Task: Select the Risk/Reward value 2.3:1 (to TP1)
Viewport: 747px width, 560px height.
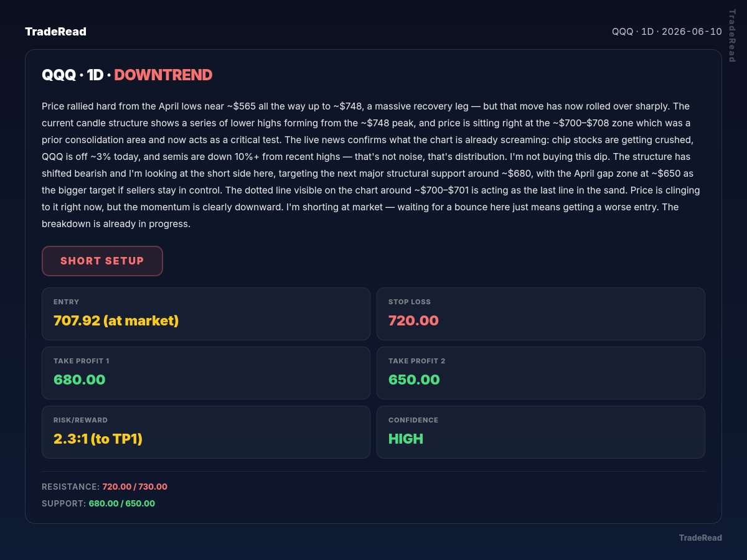Action: point(98,439)
